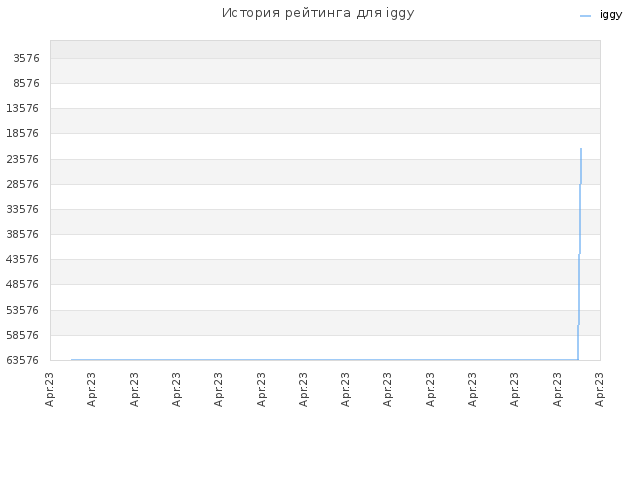
Task: Select the 23576 y-axis label
Action: 23,159
